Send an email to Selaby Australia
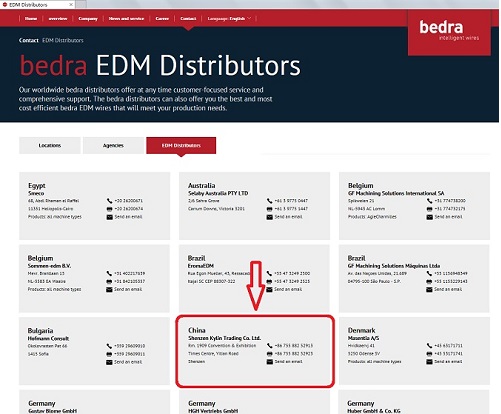Viewport: 501px width, 414px height. click(x=288, y=217)
